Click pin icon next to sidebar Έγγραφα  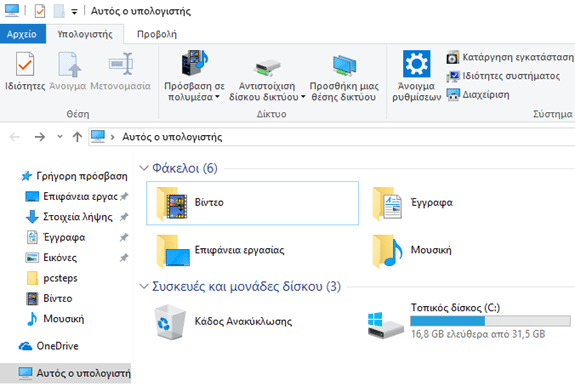click(124, 237)
